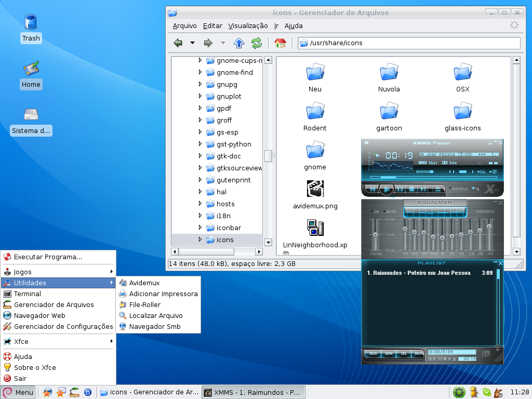
Task: Open the Ajuda menu in file manager
Action: [294, 26]
